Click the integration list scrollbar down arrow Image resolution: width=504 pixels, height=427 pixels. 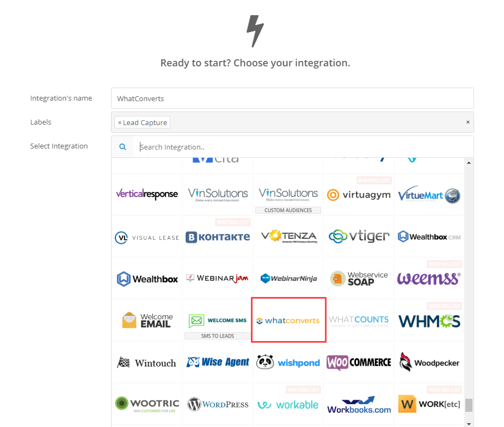[x=469, y=424]
